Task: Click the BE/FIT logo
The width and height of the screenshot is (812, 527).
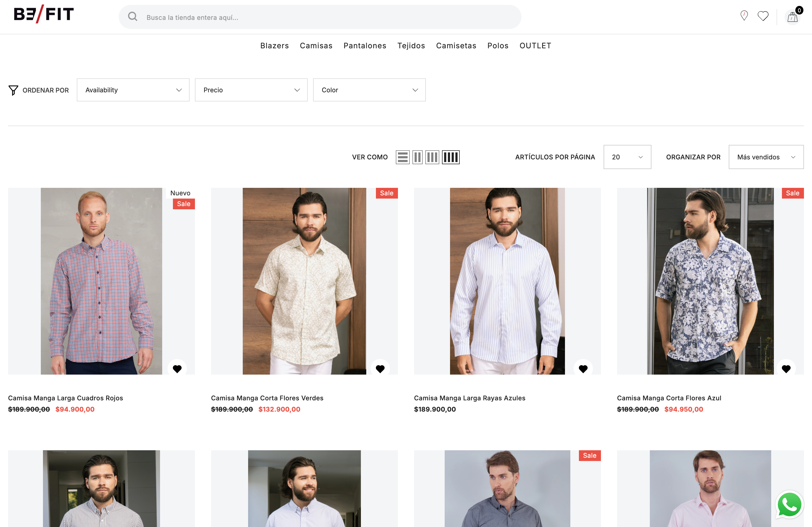Action: coord(43,14)
